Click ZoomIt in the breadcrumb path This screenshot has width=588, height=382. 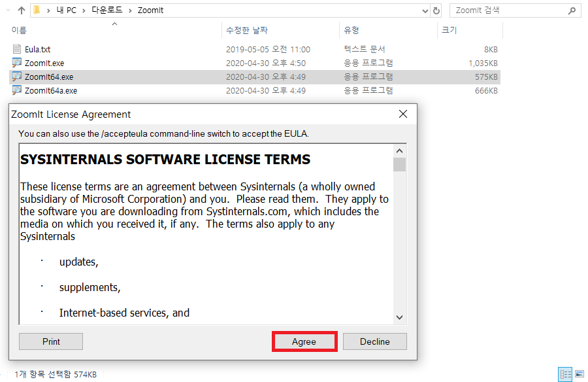[150, 10]
